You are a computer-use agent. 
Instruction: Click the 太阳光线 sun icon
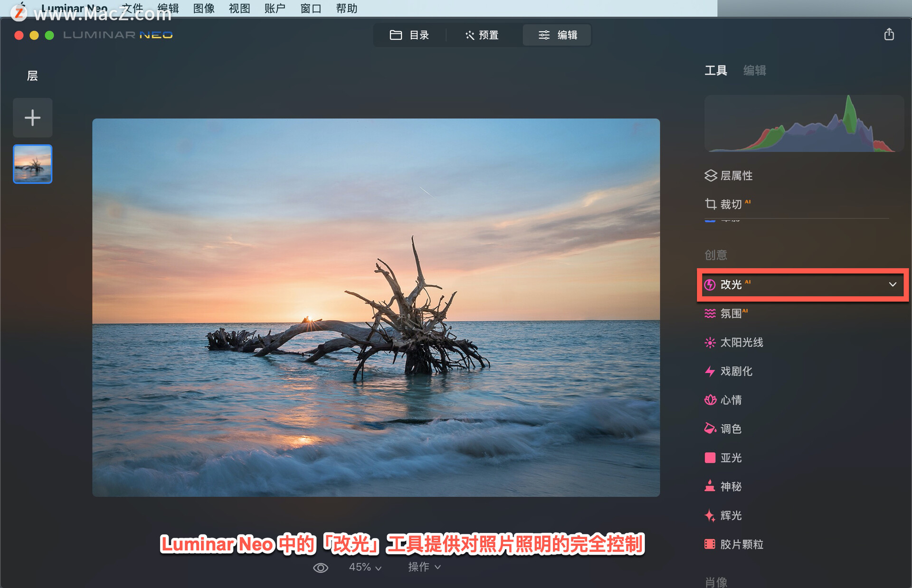710,342
